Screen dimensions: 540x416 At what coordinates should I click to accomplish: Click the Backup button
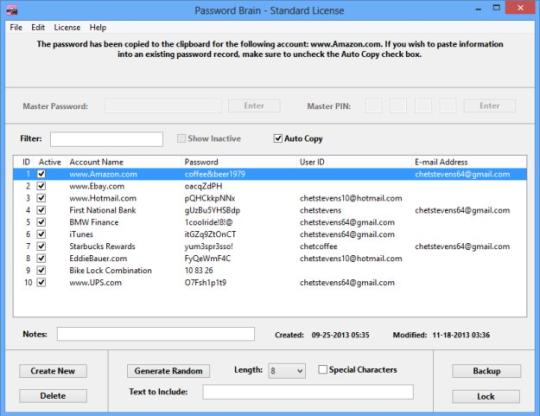[486, 371]
